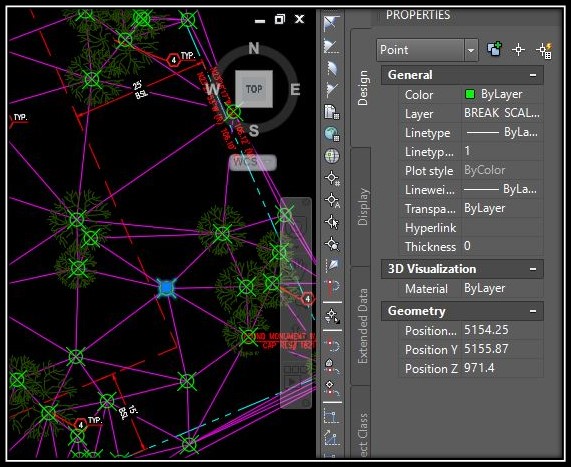Switch to the Extended Data tab
This screenshot has height=467, width=571.
(362, 326)
